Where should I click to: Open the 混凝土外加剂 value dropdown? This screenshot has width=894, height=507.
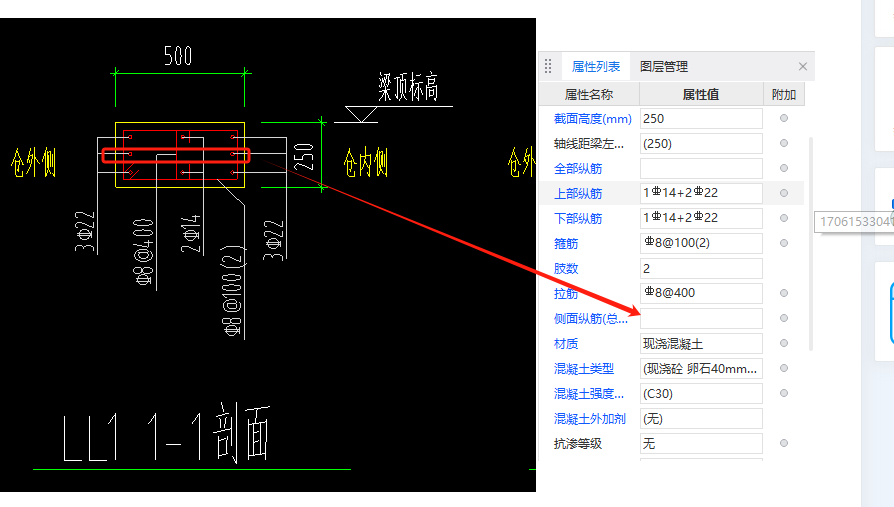pyautogui.click(x=701, y=419)
